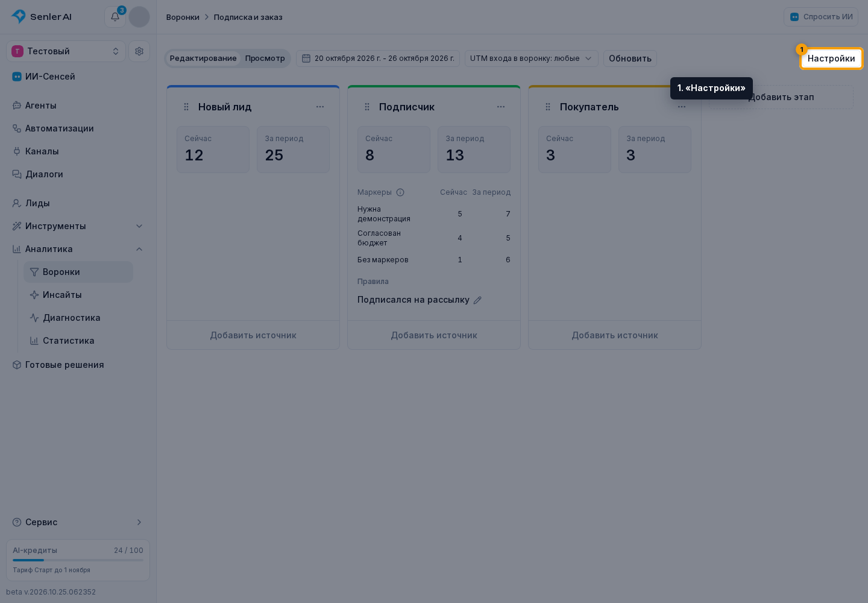The image size is (868, 603).
Task: Open UTM входа в воронку dropdown
Action: [532, 58]
